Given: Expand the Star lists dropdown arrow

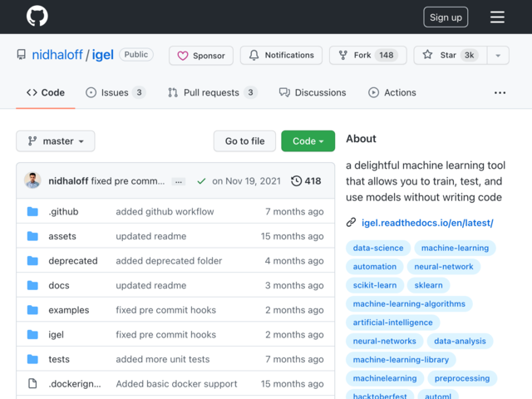Looking at the screenshot, I should pyautogui.click(x=498, y=56).
